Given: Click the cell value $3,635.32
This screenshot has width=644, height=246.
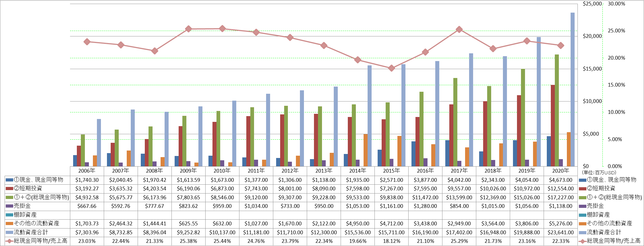Looking at the screenshot, I should [x=121, y=189].
